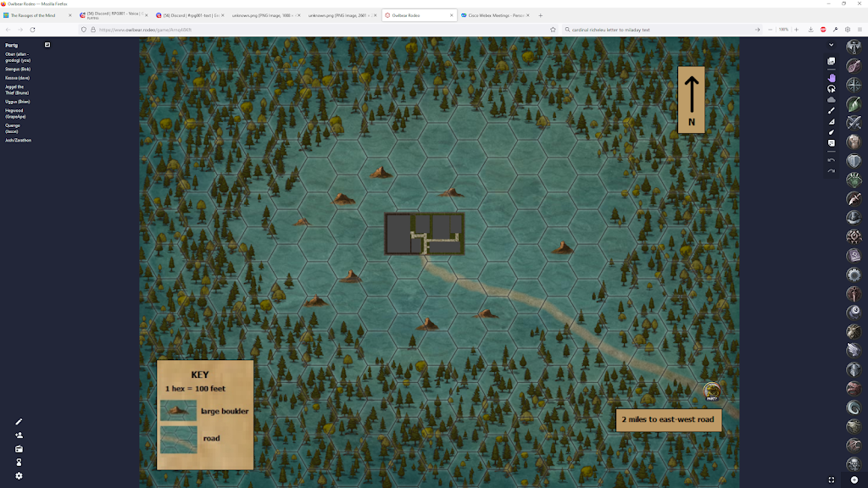Image resolution: width=868 pixels, height=488 pixels.
Task: Select the Notes tool
Action: 832,143
